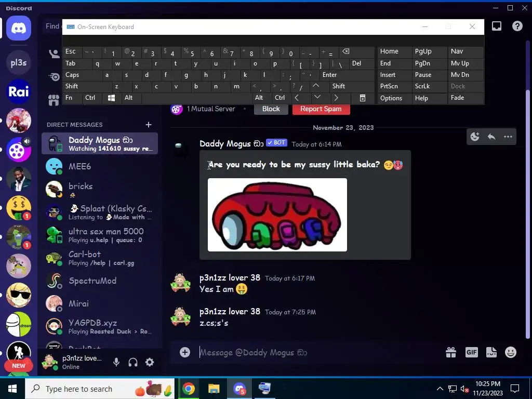The height and width of the screenshot is (399, 532).
Task: Click the chat scrollbar
Action: pos(527,214)
